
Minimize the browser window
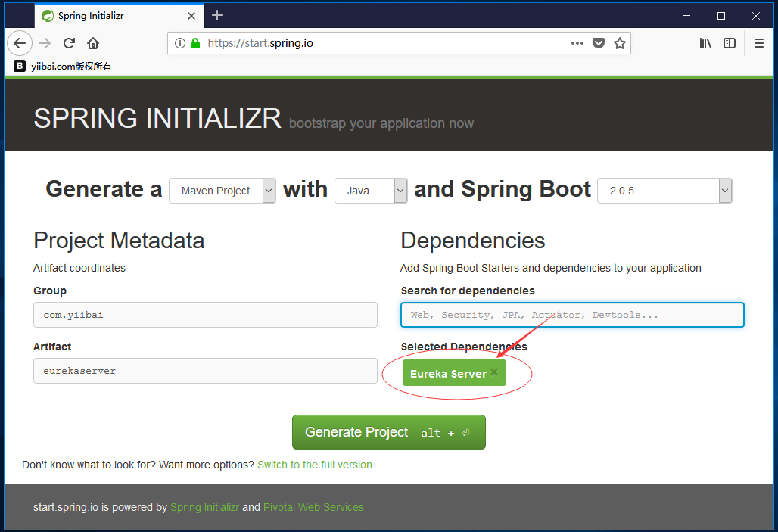click(x=686, y=16)
